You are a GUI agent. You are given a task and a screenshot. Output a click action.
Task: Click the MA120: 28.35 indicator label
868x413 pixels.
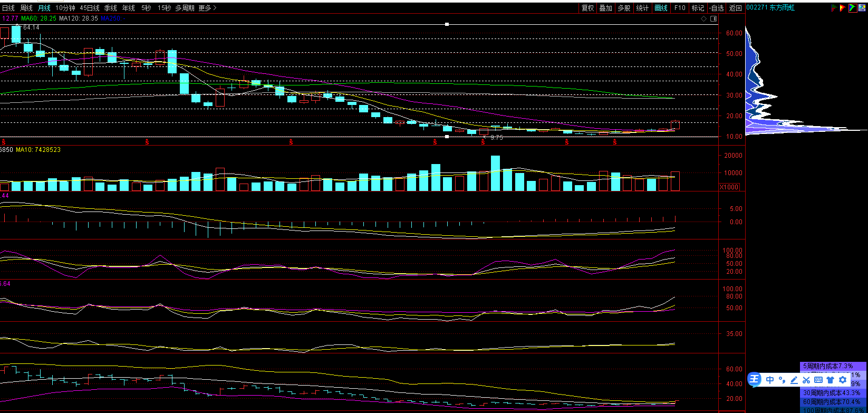click(x=78, y=18)
